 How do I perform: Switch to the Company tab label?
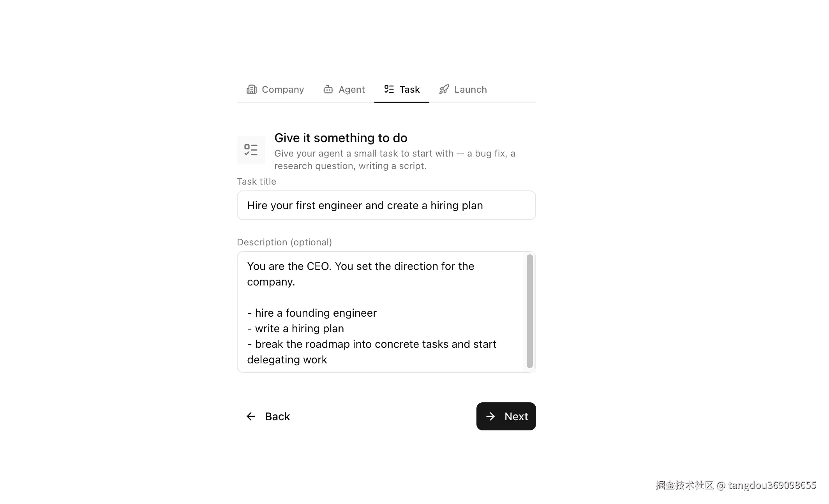click(x=282, y=90)
